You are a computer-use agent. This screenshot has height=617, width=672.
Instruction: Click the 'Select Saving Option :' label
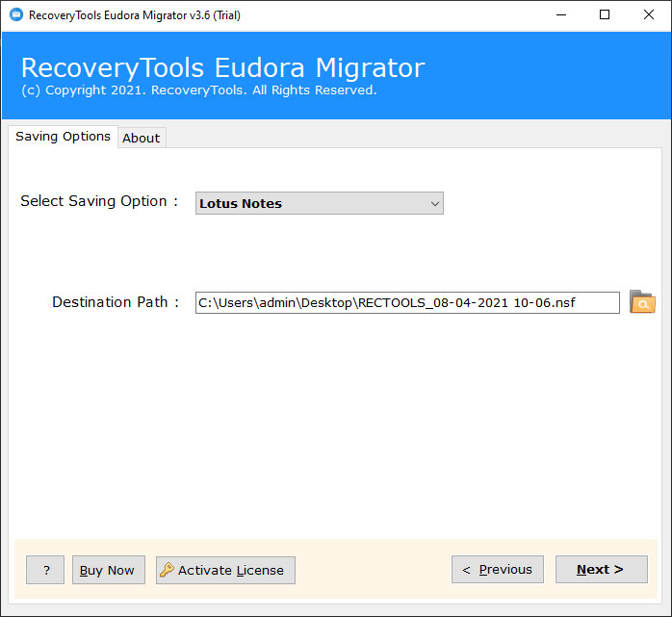click(99, 201)
